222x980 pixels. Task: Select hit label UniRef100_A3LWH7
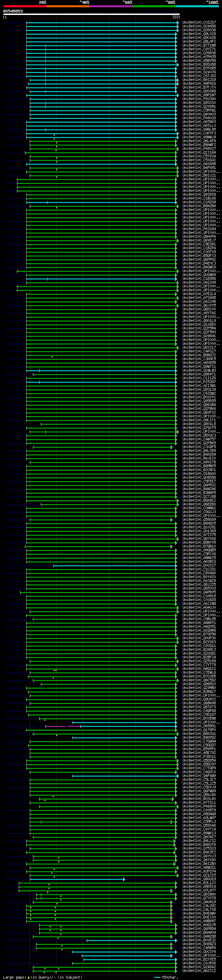pos(199,818)
